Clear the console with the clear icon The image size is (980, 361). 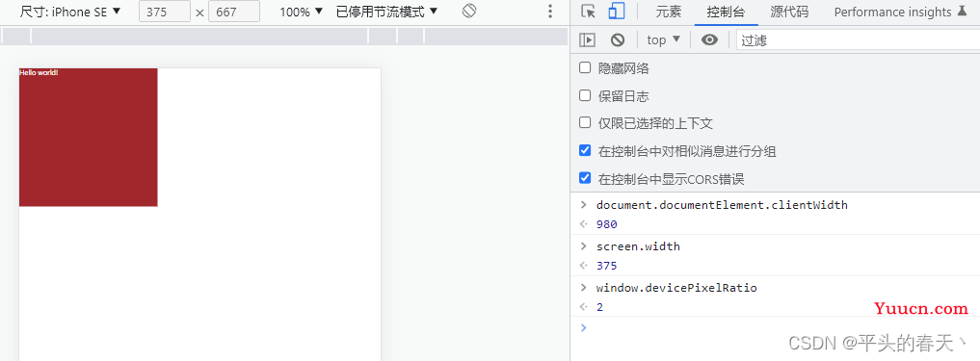tap(618, 40)
